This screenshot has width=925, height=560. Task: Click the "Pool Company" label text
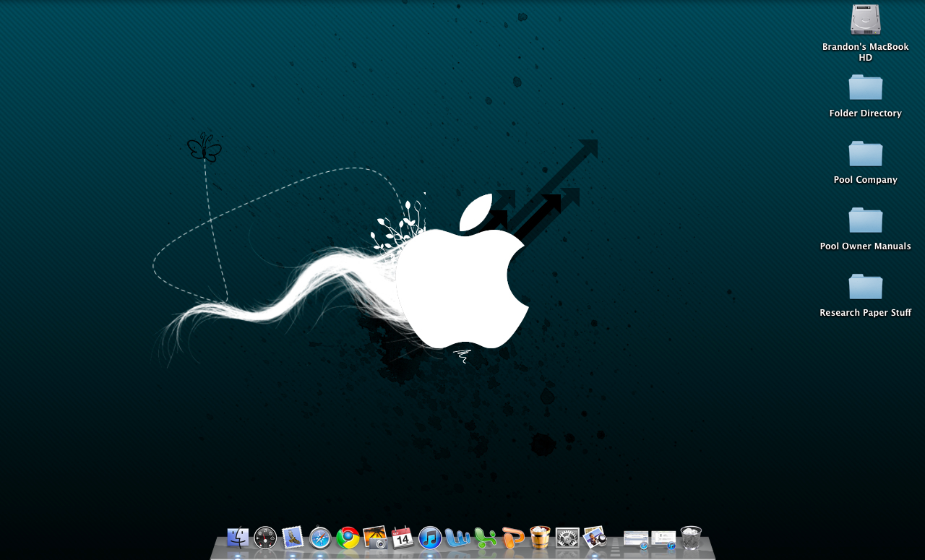coord(865,180)
